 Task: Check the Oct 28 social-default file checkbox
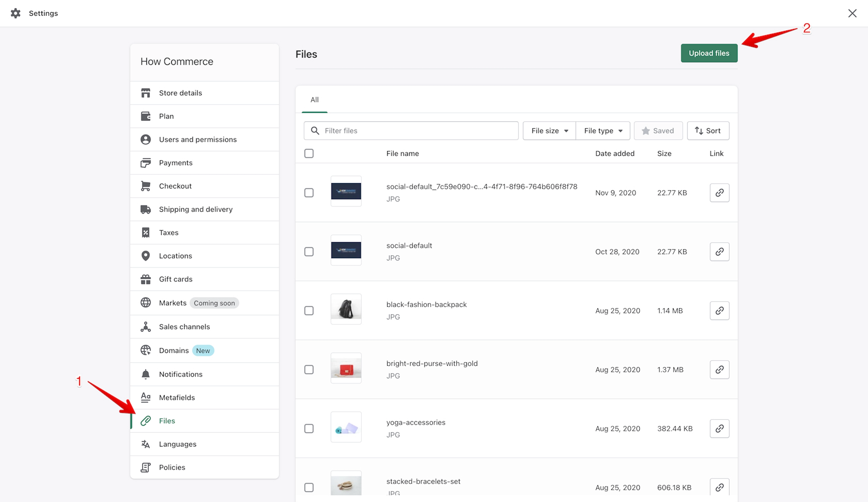[x=309, y=252]
